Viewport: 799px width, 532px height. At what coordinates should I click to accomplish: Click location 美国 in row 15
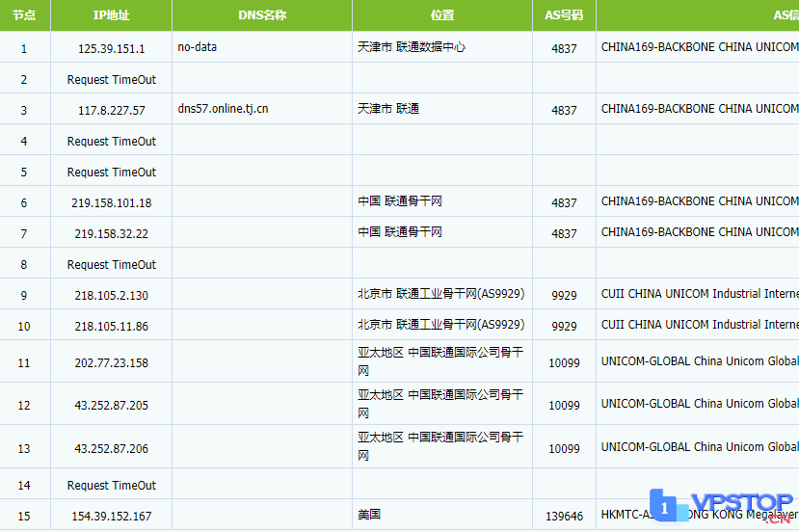point(369,514)
